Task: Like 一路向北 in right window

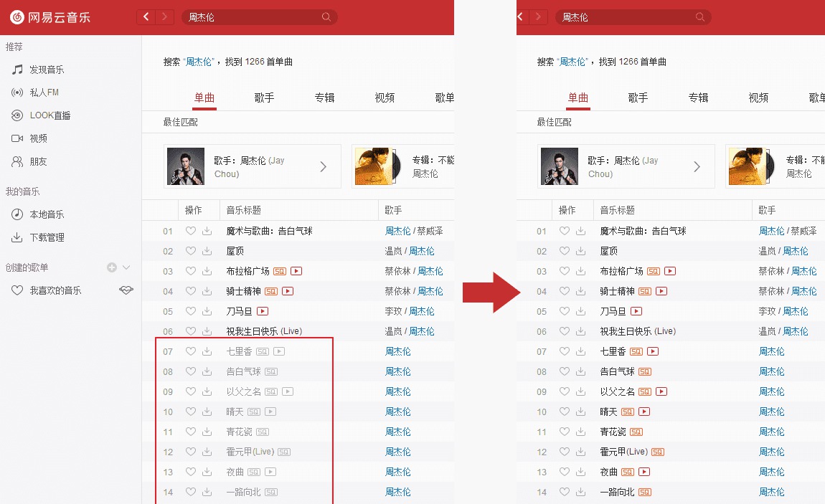Action: point(564,492)
